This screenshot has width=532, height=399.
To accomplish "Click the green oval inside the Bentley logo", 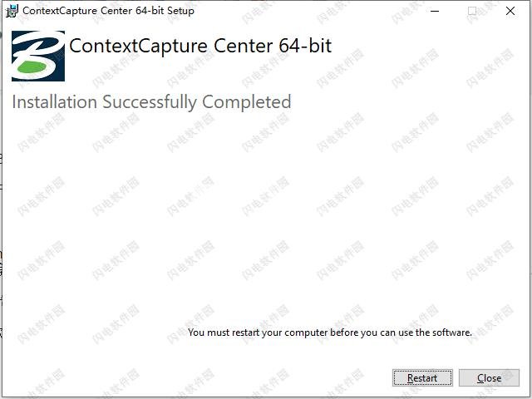I will point(32,67).
